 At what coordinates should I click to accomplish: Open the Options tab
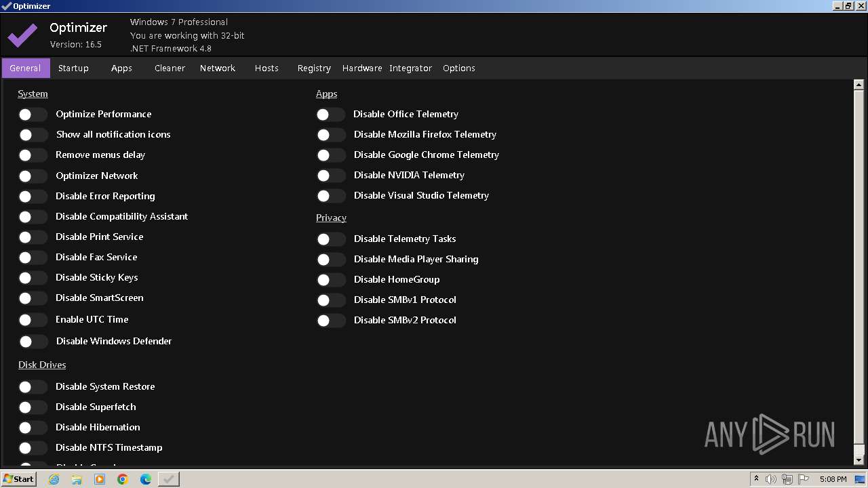coord(459,68)
